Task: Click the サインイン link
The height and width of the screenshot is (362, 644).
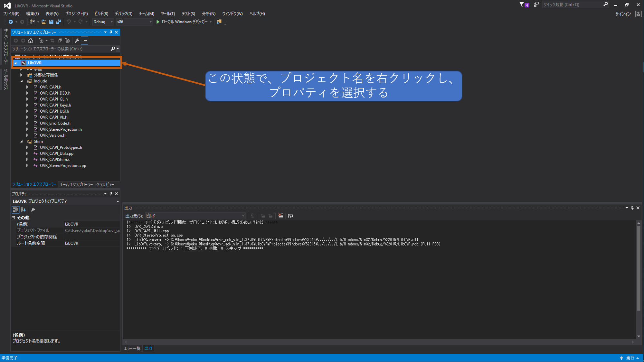Action: [x=623, y=14]
